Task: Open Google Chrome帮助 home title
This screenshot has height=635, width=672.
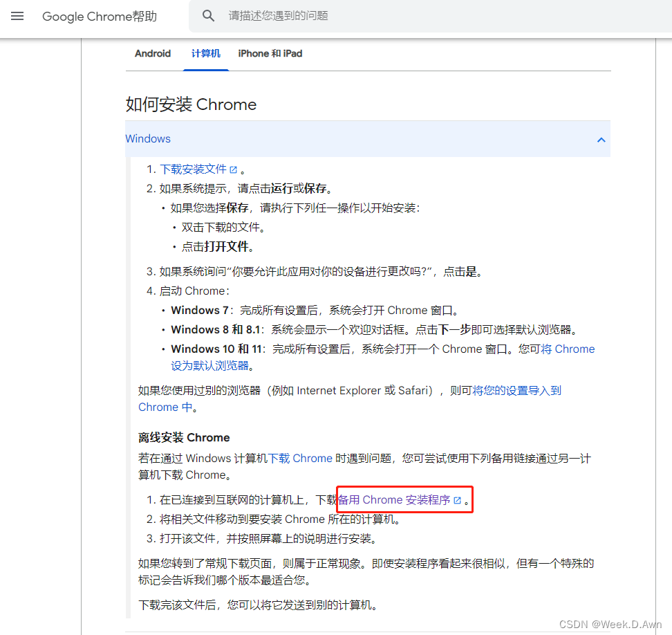Action: coord(100,17)
